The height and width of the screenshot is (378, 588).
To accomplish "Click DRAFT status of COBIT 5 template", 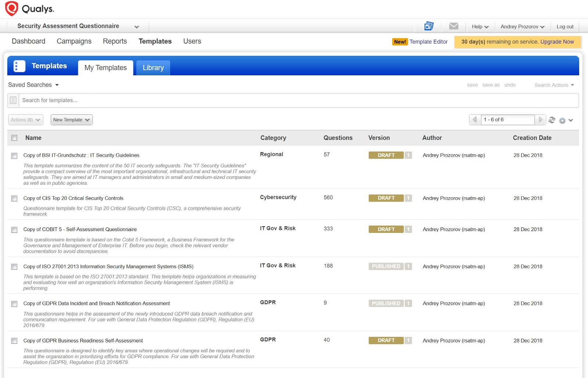I will click(386, 229).
